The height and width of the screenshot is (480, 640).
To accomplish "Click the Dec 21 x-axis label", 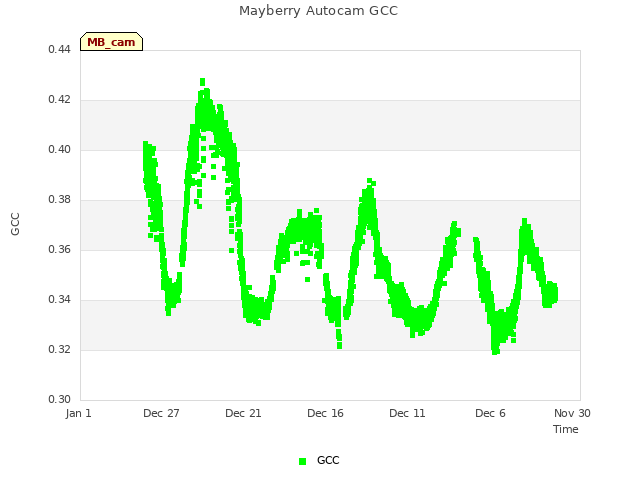I will (243, 413).
